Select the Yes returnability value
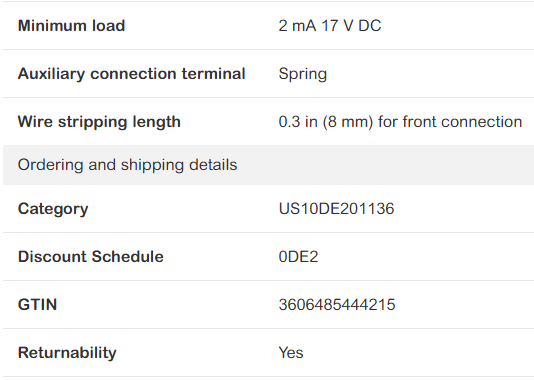Image resolution: width=534 pixels, height=380 pixels. (291, 353)
